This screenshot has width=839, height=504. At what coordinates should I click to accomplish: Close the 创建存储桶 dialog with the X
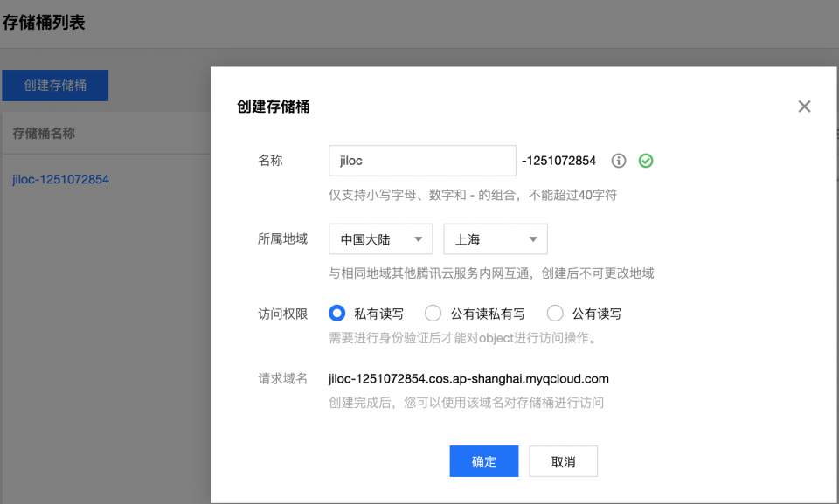coord(804,107)
